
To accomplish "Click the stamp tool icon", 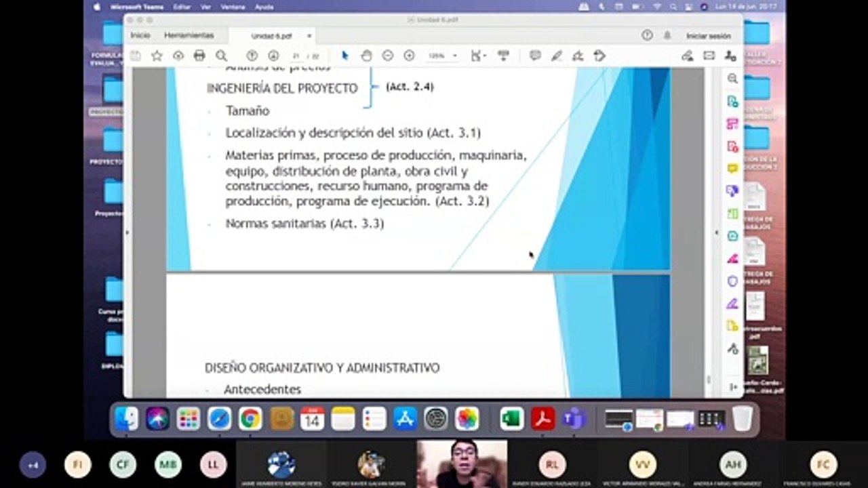I will pyautogui.click(x=599, y=56).
